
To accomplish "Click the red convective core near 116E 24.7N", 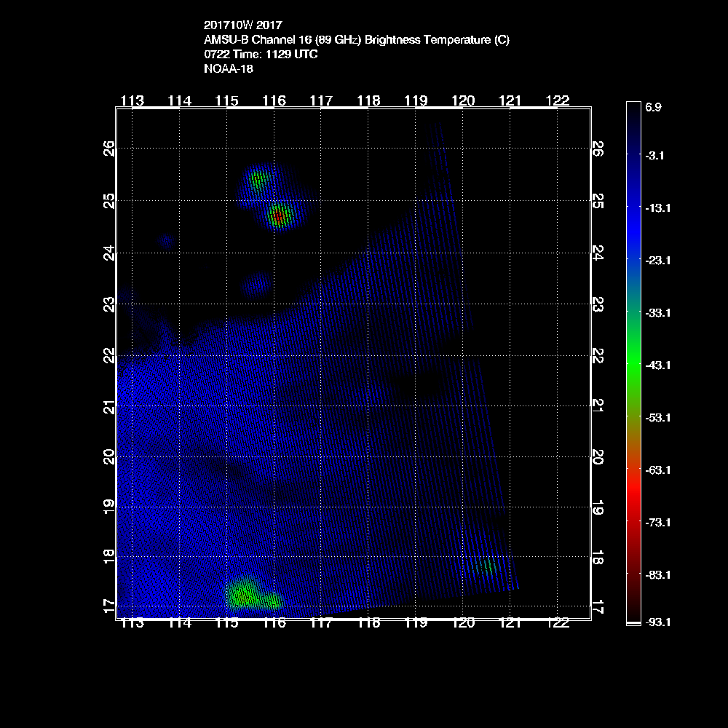I will [x=278, y=215].
